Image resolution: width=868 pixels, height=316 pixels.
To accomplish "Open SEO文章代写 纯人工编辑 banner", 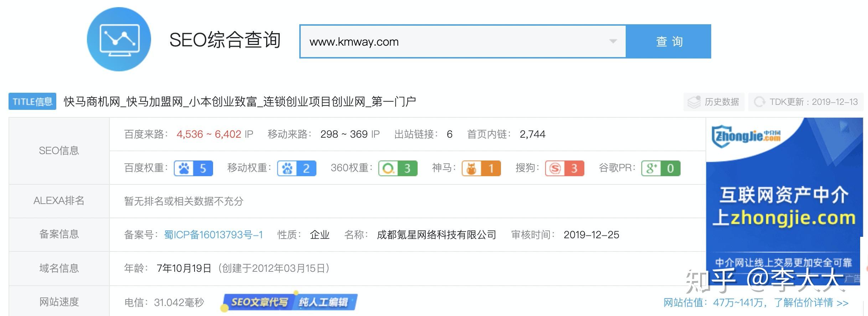I will coord(289,302).
